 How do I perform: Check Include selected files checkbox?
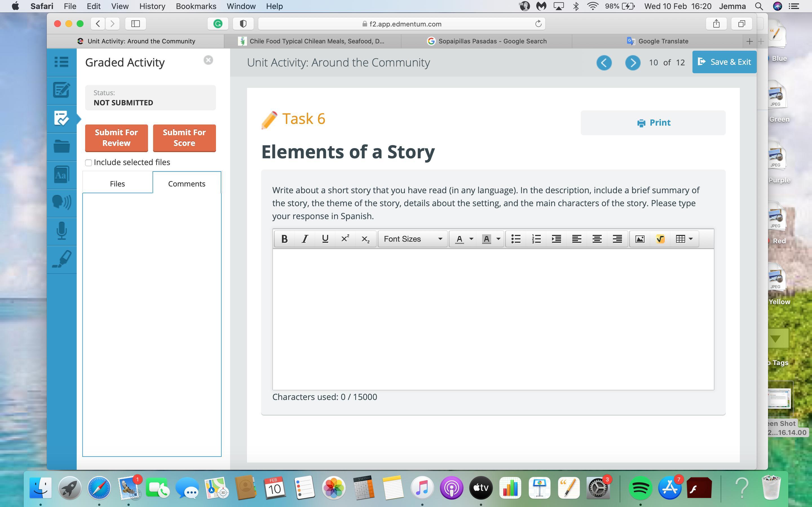point(89,163)
